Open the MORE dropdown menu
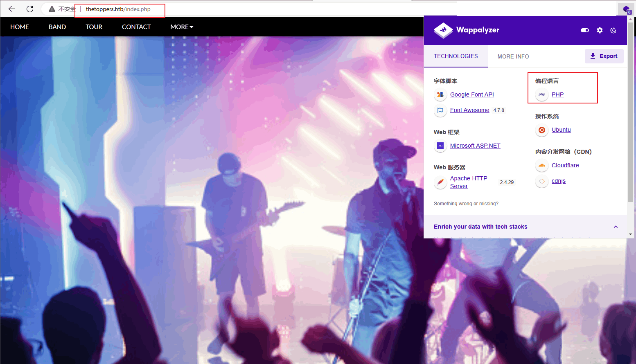The width and height of the screenshot is (636, 364). [x=182, y=27]
